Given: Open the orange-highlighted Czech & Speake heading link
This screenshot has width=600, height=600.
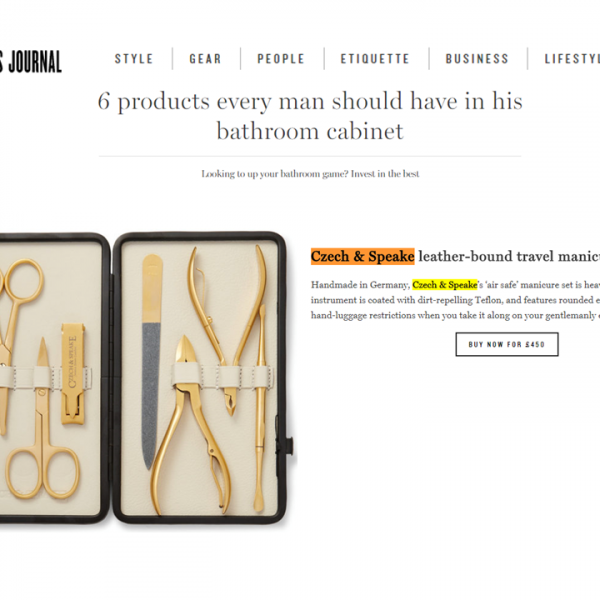Looking at the screenshot, I should [362, 256].
